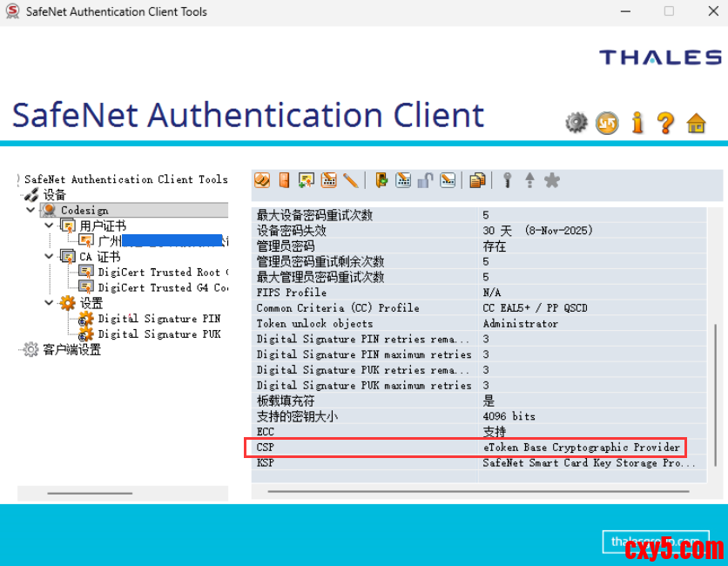
Task: Click the Log On as Administrator door icon
Action: 381,180
